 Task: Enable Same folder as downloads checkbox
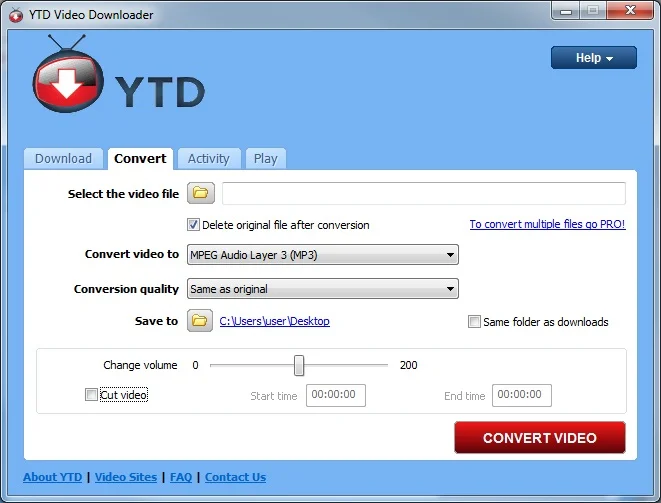474,322
